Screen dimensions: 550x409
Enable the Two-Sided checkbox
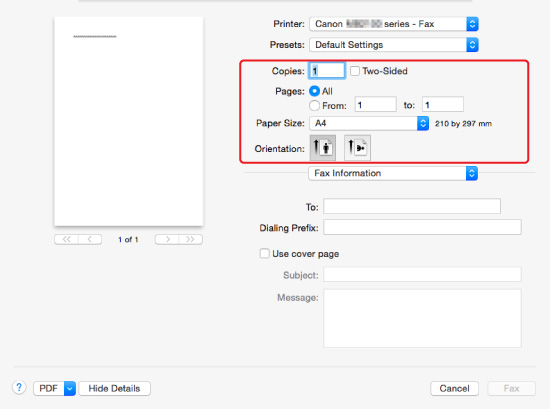click(x=355, y=71)
